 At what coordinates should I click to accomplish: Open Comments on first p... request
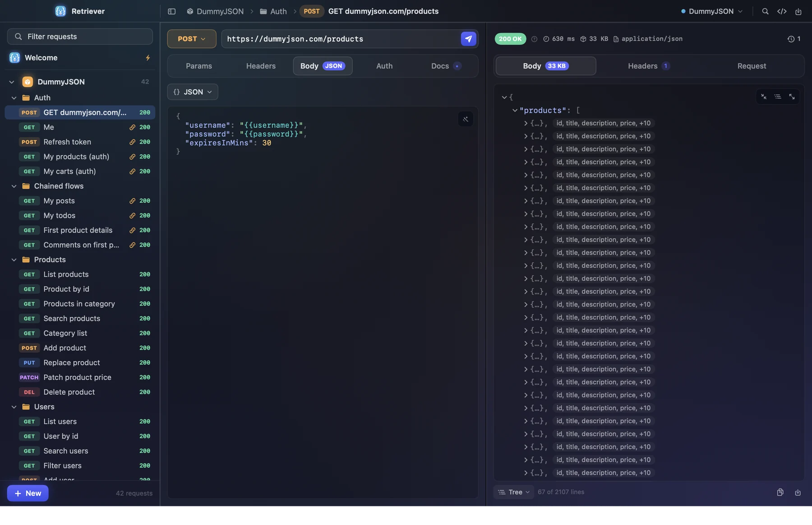point(80,245)
